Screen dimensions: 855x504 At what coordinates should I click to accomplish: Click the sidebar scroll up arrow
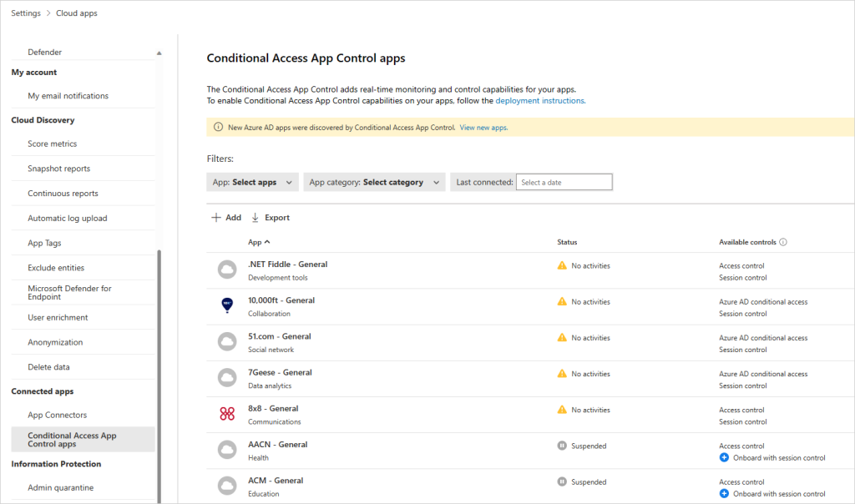click(x=159, y=53)
